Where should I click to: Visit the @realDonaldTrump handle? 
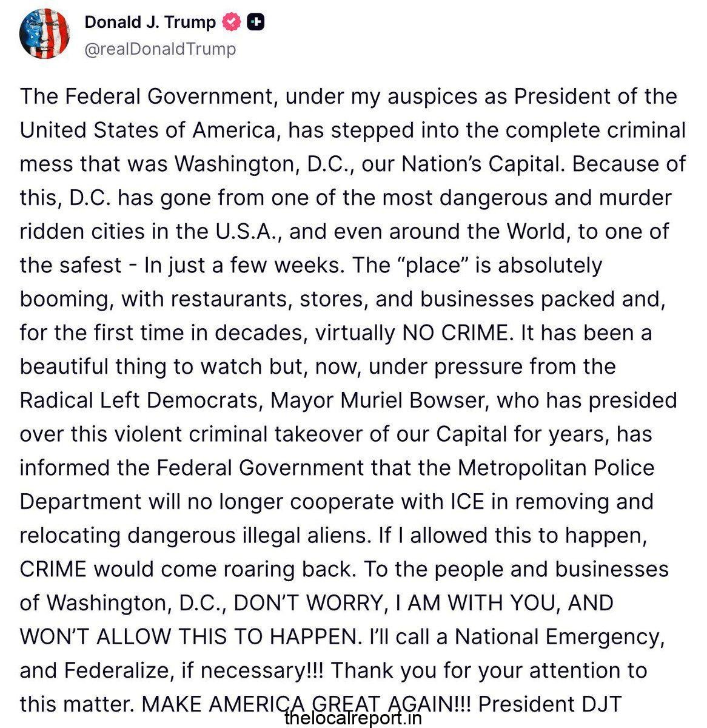[x=160, y=49]
